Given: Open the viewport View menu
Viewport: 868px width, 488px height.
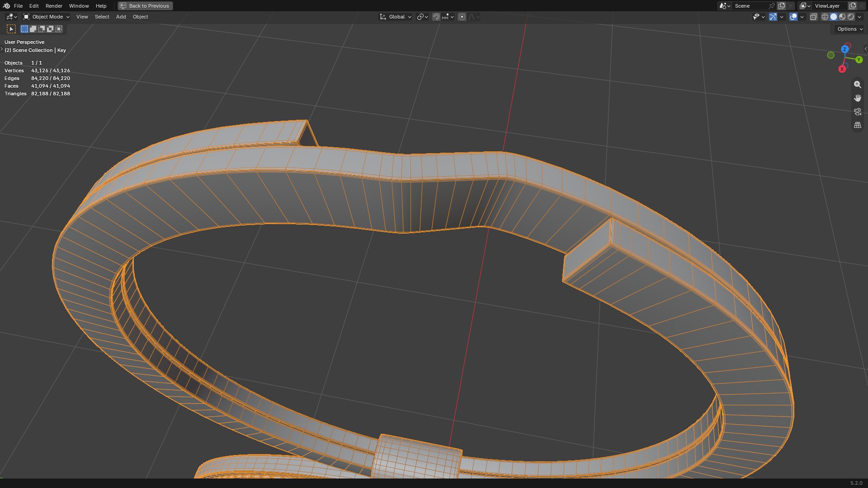Looking at the screenshot, I should pyautogui.click(x=82, y=17).
